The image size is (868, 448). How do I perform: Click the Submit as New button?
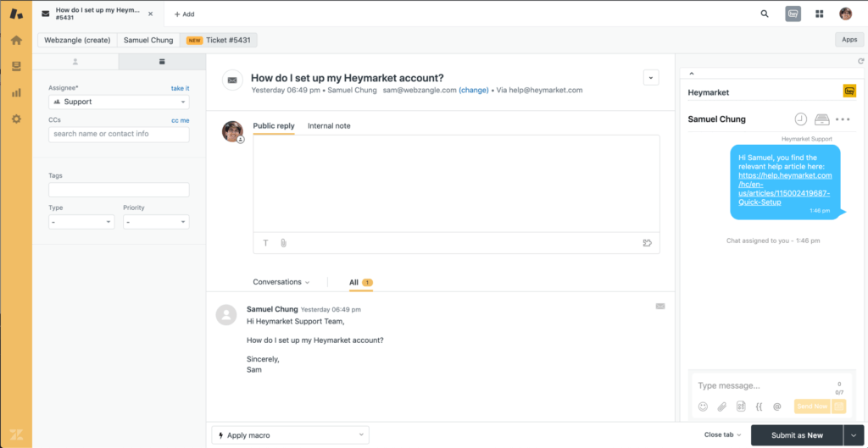point(797,435)
